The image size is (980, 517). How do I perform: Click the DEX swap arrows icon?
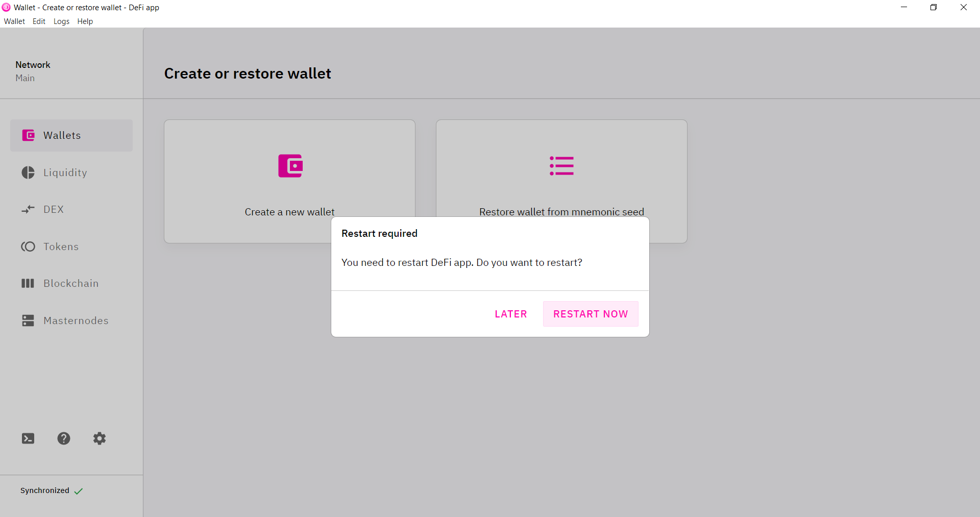point(28,209)
